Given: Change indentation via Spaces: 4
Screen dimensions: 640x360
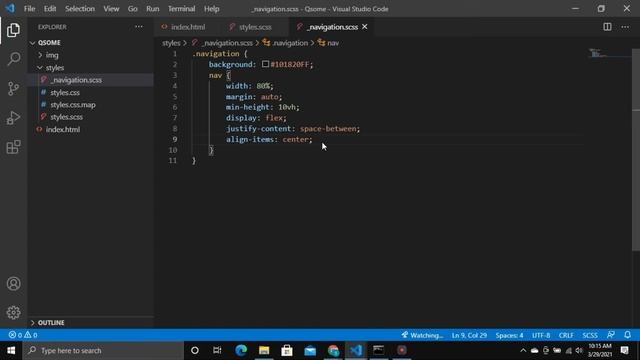Looking at the screenshot, I should 509,335.
